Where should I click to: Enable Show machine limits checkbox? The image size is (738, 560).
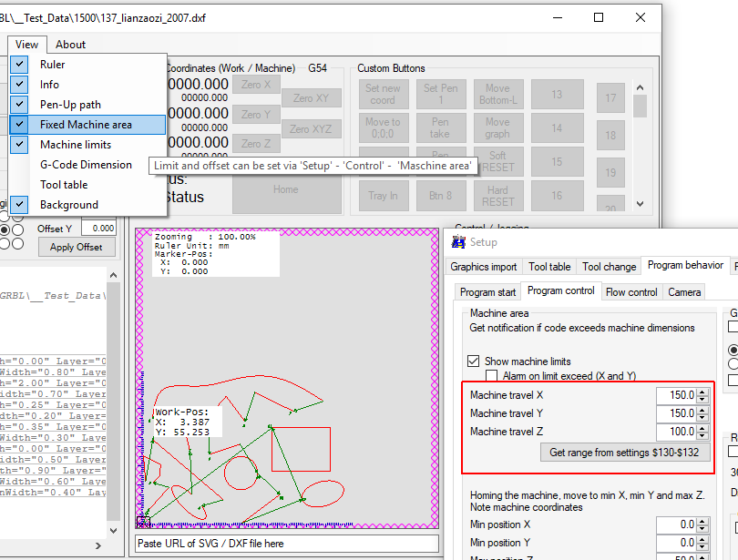click(x=474, y=361)
